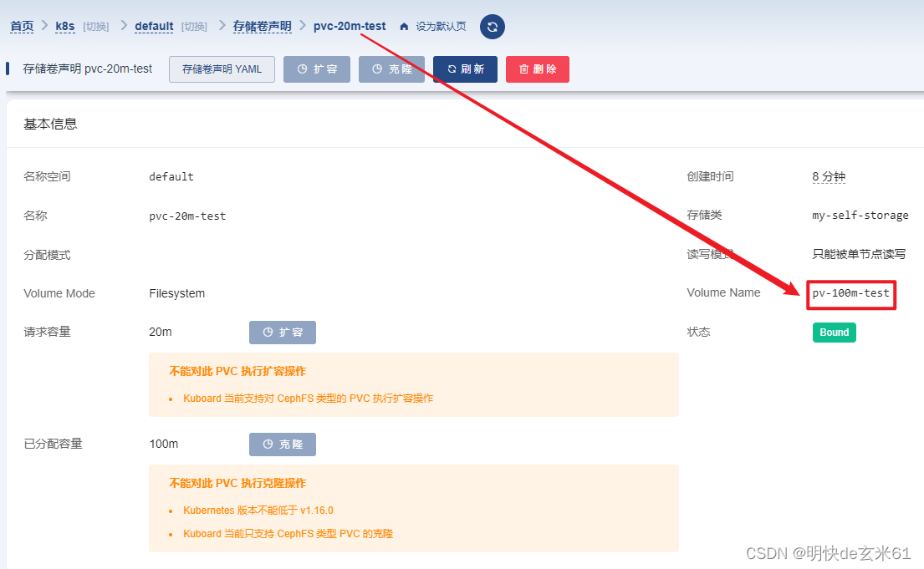This screenshot has width=924, height=569.
Task: Click the 100m allocated capacity value
Action: (x=164, y=445)
